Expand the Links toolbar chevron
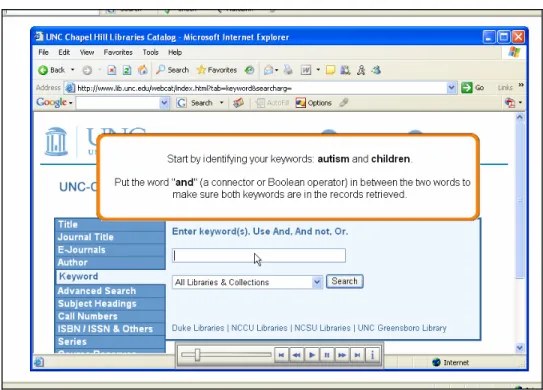Image resolution: width=543 pixels, height=390 pixels. [x=521, y=85]
